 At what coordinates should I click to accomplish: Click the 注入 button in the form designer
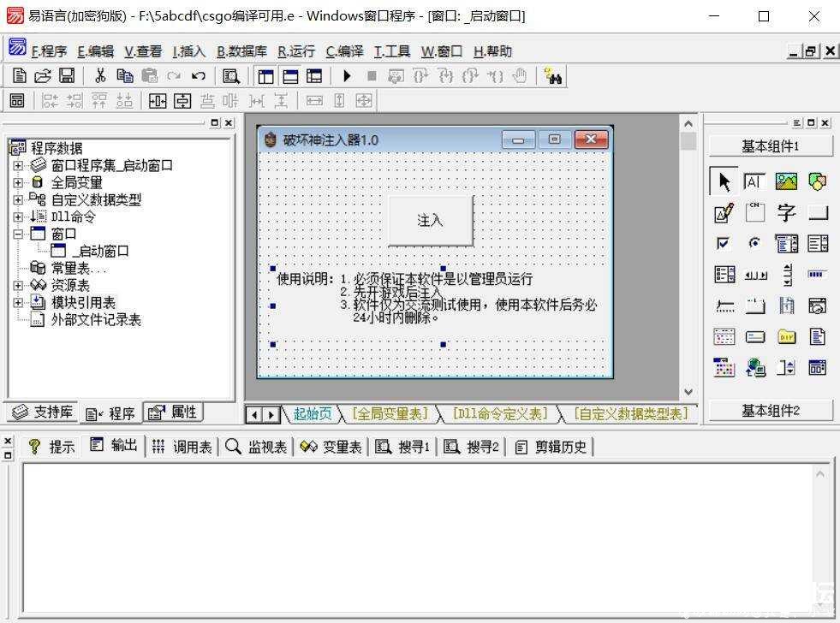click(431, 221)
